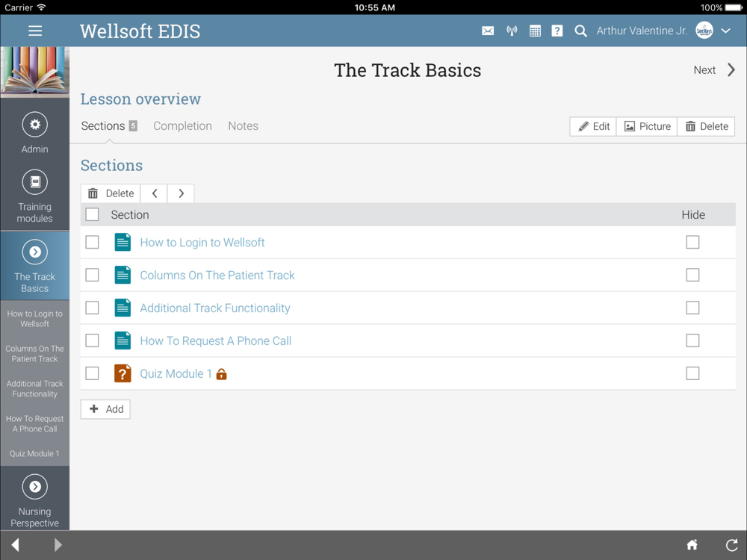Open the Training modules icon
This screenshot has width=747, height=560.
coord(35,182)
